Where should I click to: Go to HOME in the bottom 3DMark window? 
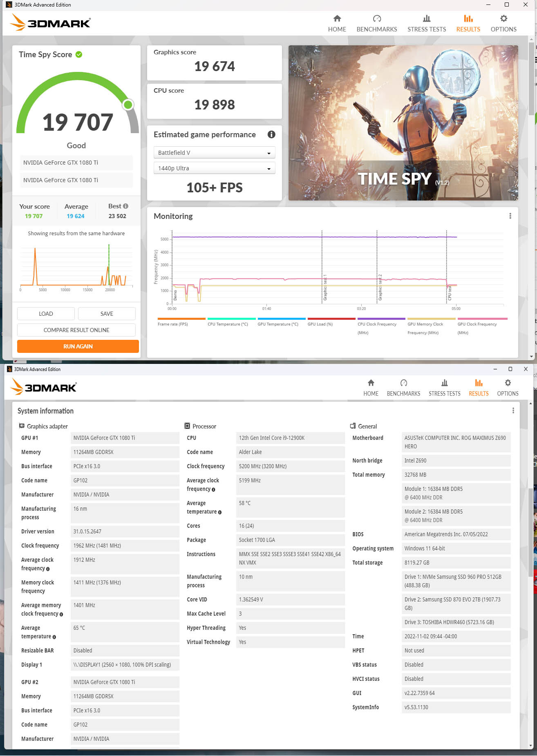(x=371, y=388)
